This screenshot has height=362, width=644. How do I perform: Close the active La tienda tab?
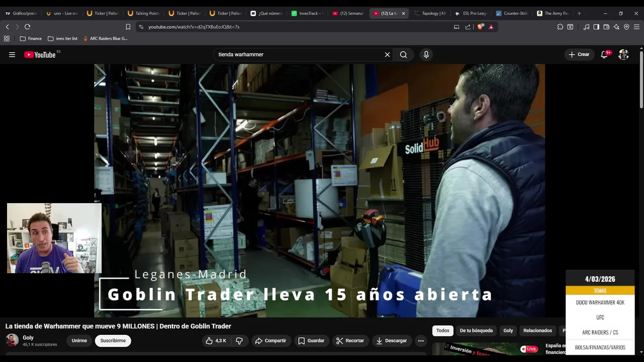point(403,14)
